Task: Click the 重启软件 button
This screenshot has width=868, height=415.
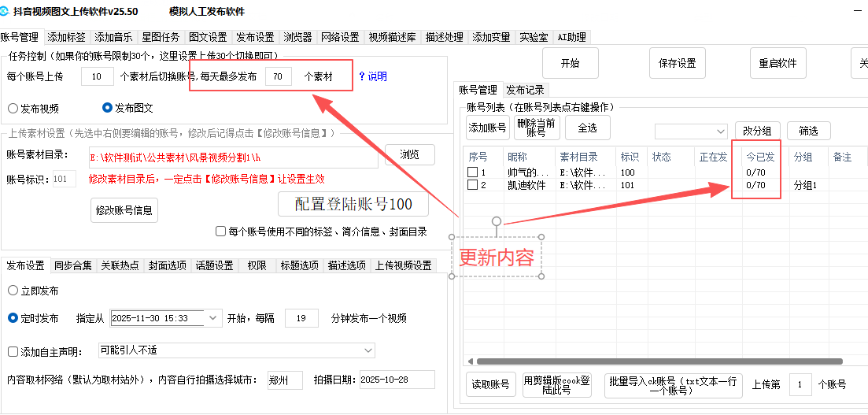Action: (x=778, y=63)
